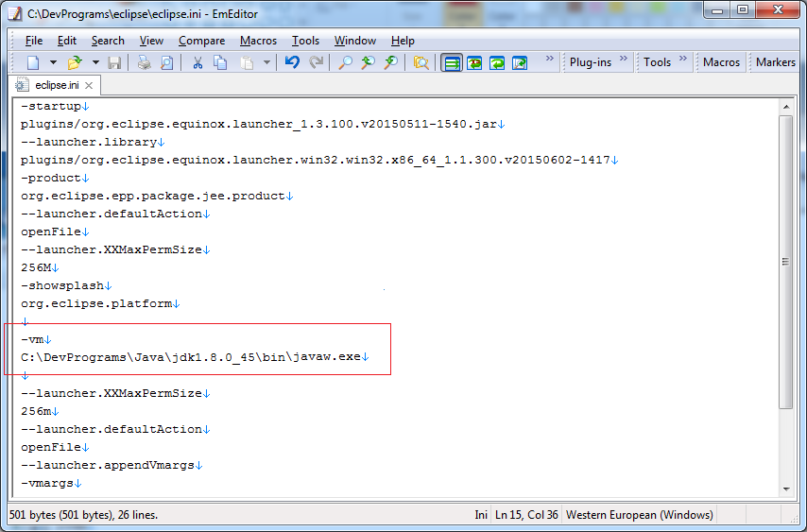The height and width of the screenshot is (532, 807).
Task: Click the -vmargs line
Action: [51, 483]
